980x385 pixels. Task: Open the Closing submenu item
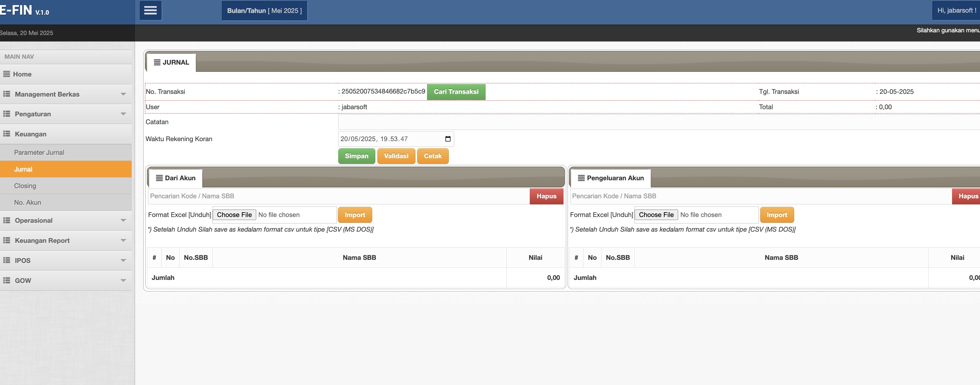(x=25, y=186)
